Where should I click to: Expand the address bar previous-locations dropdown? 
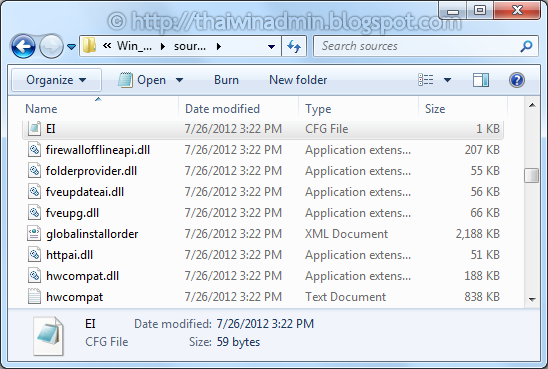pos(271,46)
